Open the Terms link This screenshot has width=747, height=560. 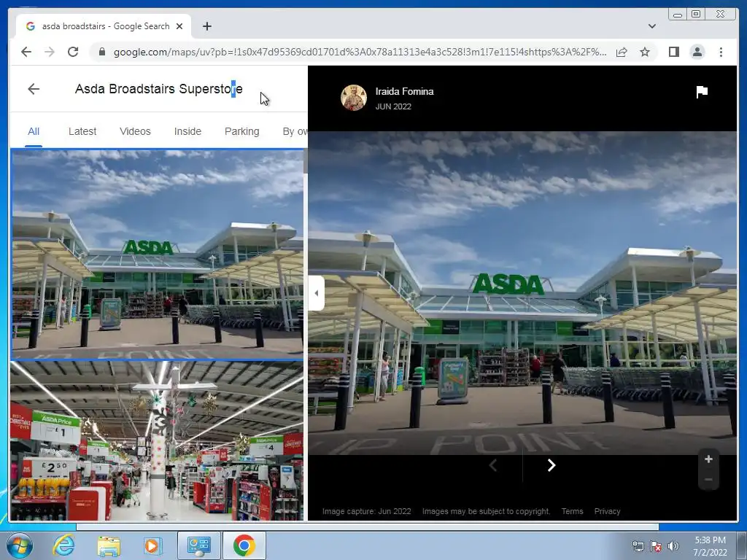coord(572,511)
